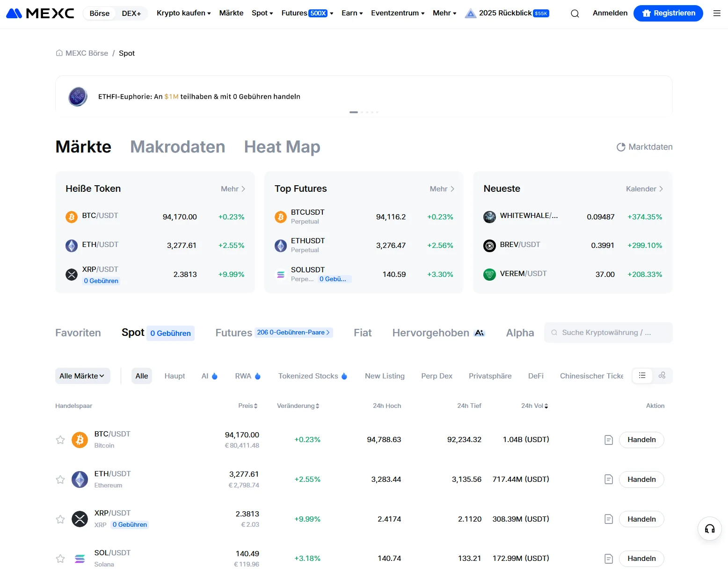
Task: Expand Futures 500X dropdown
Action: point(307,13)
